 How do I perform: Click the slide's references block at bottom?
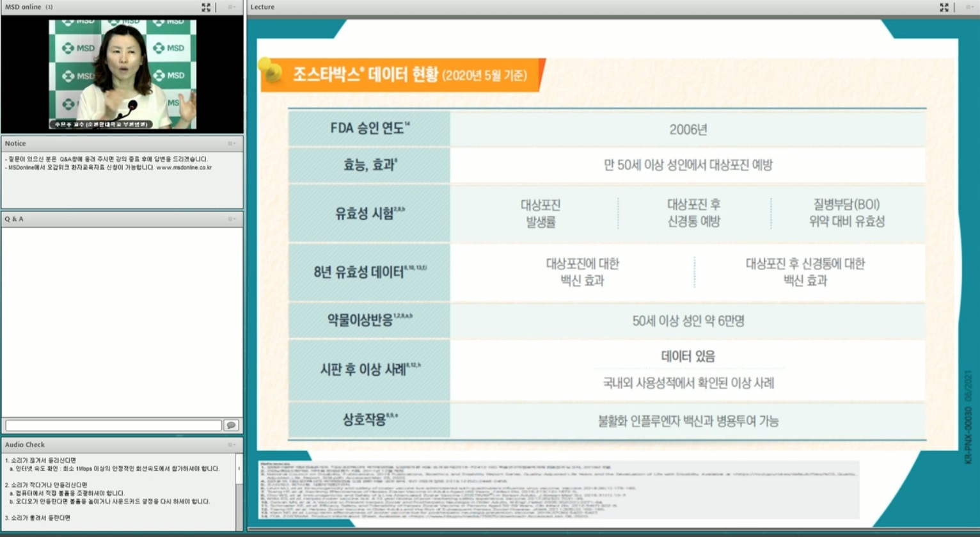[557, 490]
